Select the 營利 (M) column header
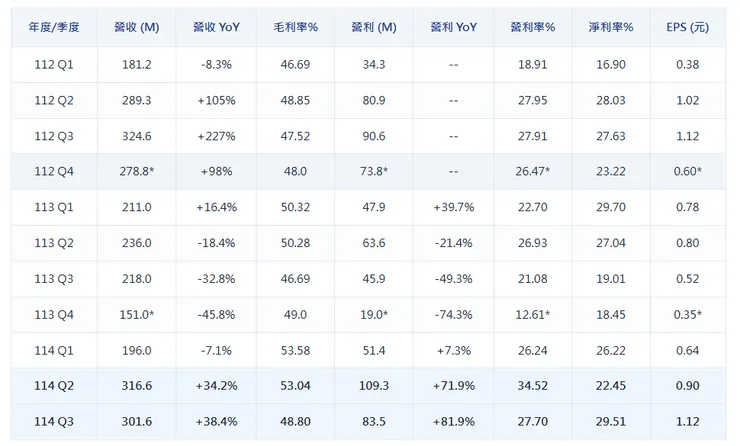740x446 pixels. tap(375, 27)
